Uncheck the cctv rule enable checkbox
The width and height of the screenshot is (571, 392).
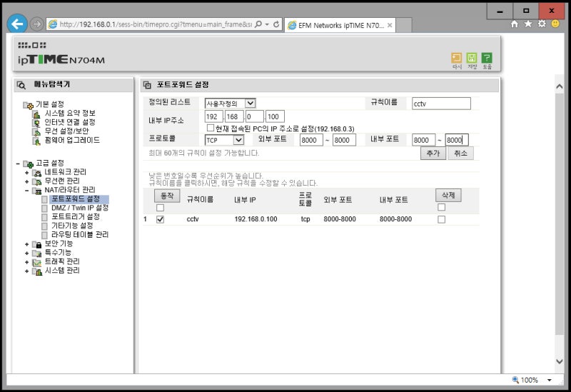[160, 219]
